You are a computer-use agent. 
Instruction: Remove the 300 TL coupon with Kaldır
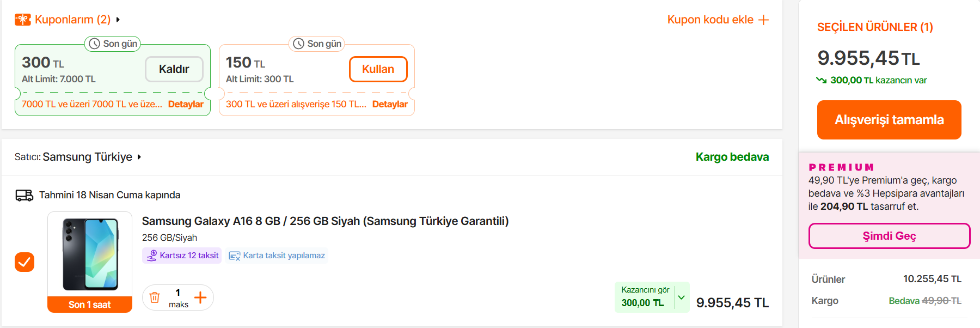174,69
